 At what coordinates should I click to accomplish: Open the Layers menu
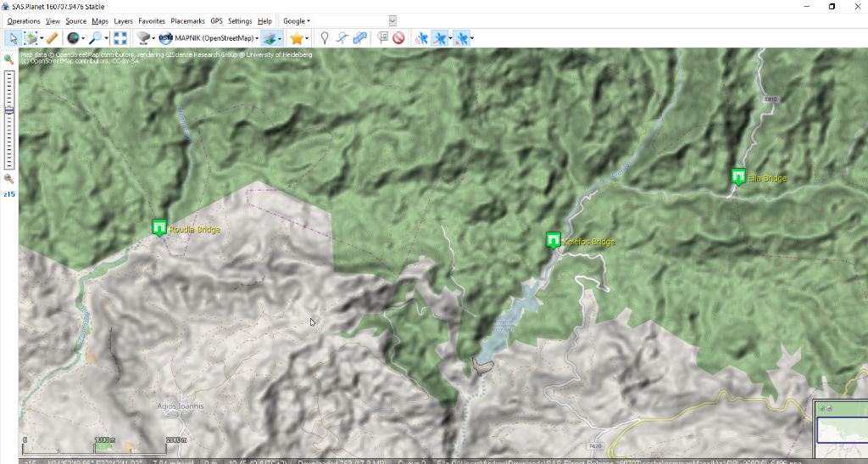pyautogui.click(x=124, y=21)
